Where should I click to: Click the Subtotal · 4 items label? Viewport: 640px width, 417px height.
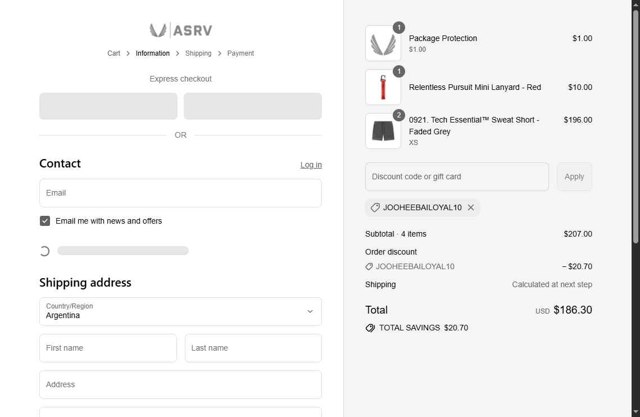point(396,234)
